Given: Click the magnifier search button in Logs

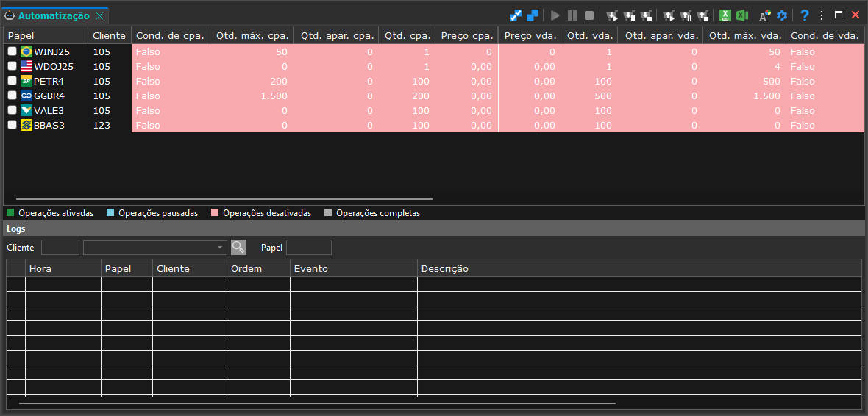Looking at the screenshot, I should 238,247.
